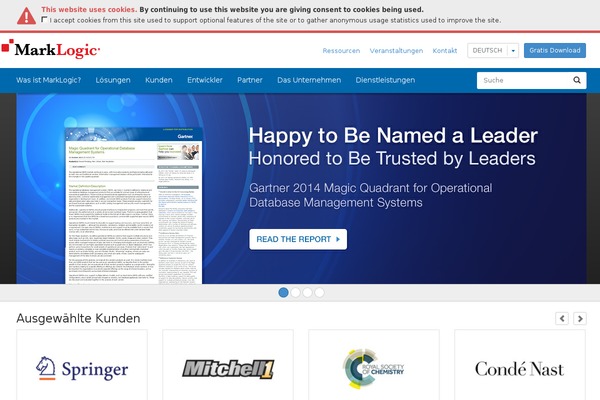Viewport: 600px width, 400px height.
Task: Go to previous customer with left arrow
Action: pos(562,318)
